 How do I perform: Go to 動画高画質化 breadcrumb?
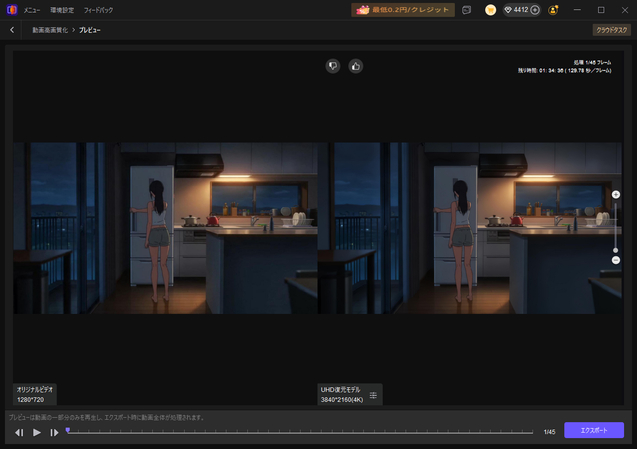(50, 30)
